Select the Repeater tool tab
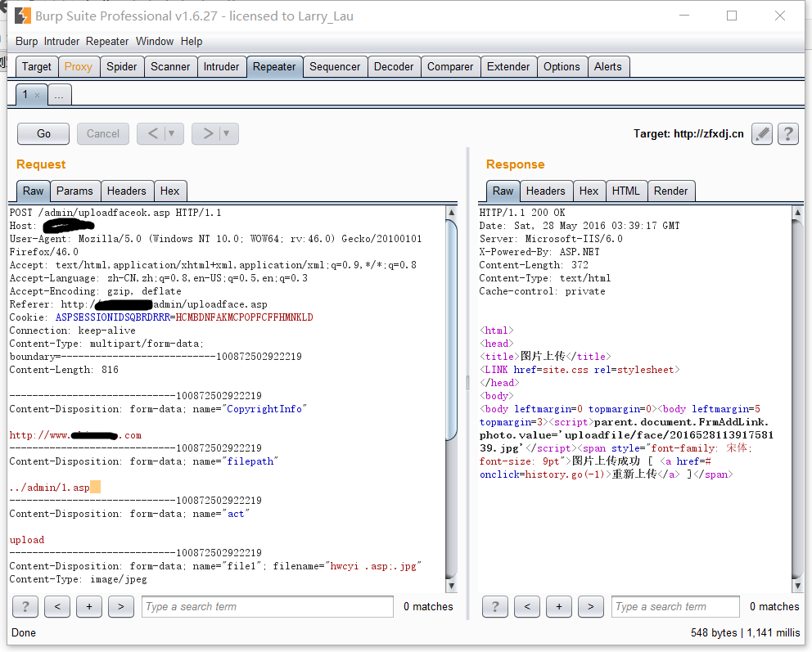Viewport: 812px width, 652px height. tap(274, 67)
